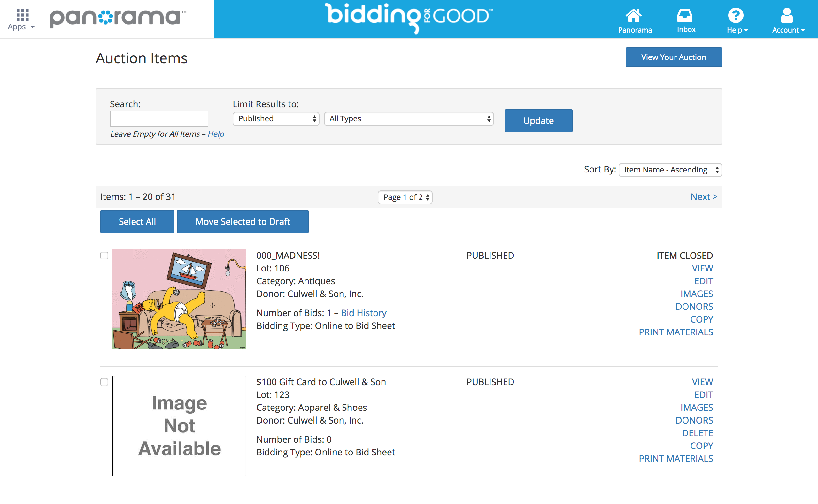The image size is (818, 504).
Task: Click the Select All button
Action: click(137, 222)
